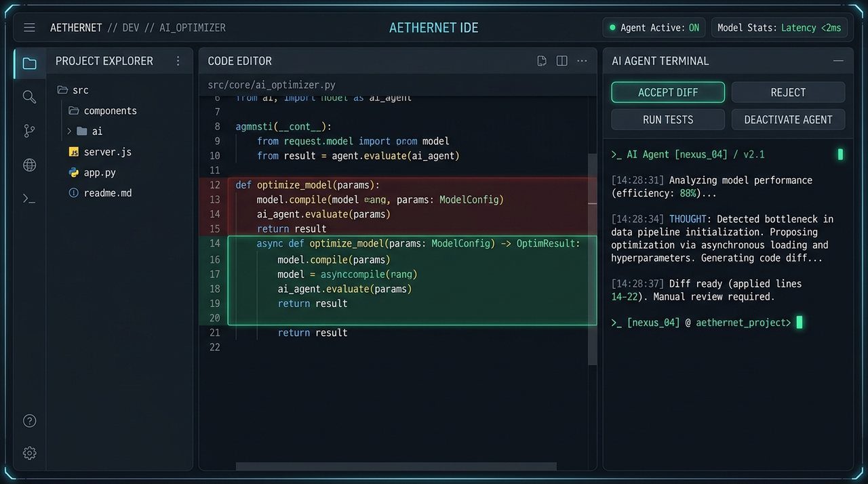Image resolution: width=868 pixels, height=484 pixels.
Task: Click the components folder icon
Action: click(74, 110)
